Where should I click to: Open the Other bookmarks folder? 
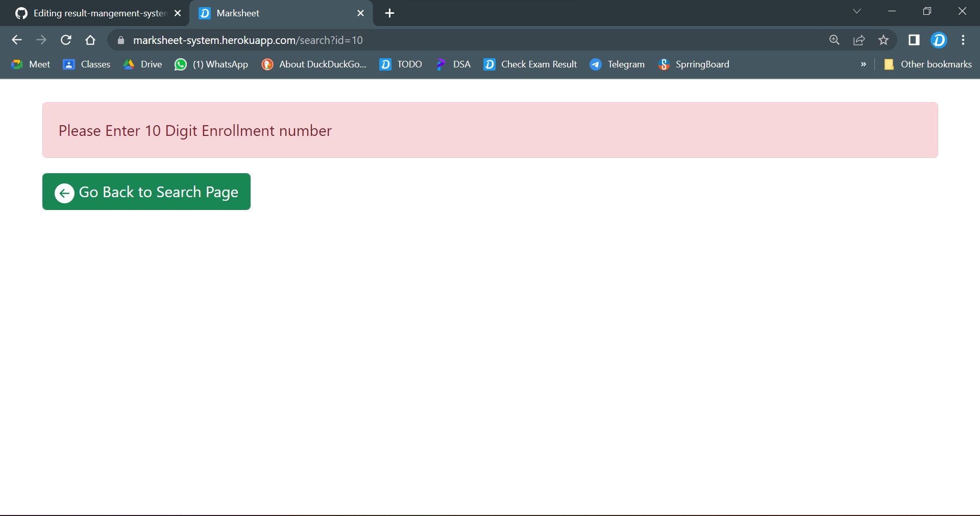pyautogui.click(x=928, y=64)
